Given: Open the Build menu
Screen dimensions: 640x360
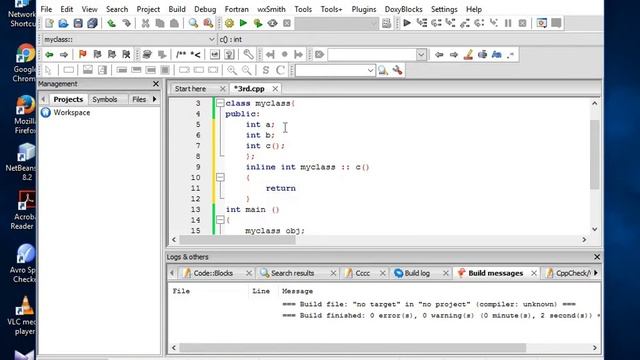Looking at the screenshot, I should [x=177, y=9].
